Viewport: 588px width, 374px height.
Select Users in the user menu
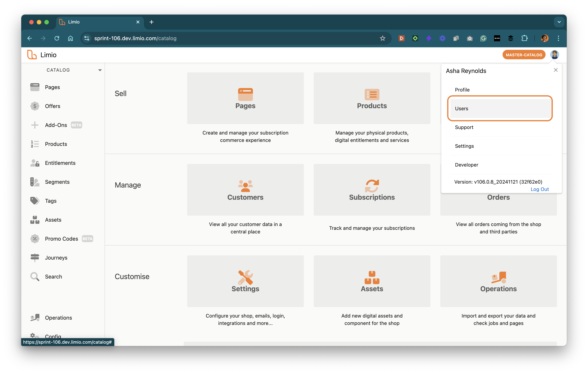pyautogui.click(x=501, y=108)
